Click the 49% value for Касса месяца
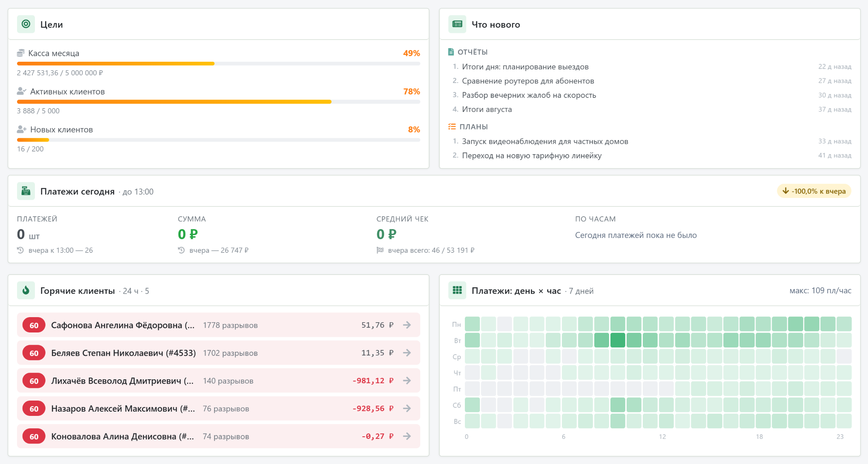Screen dimensions: 868x464 411,53
